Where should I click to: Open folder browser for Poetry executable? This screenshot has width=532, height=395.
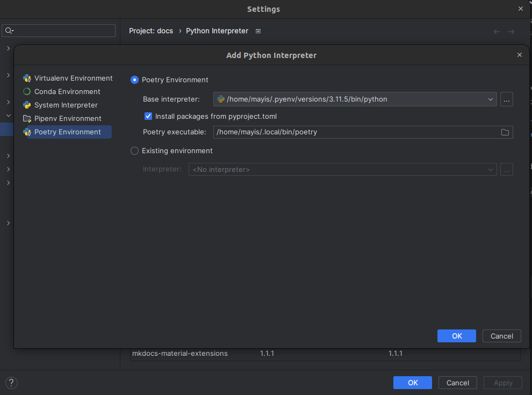coord(505,132)
